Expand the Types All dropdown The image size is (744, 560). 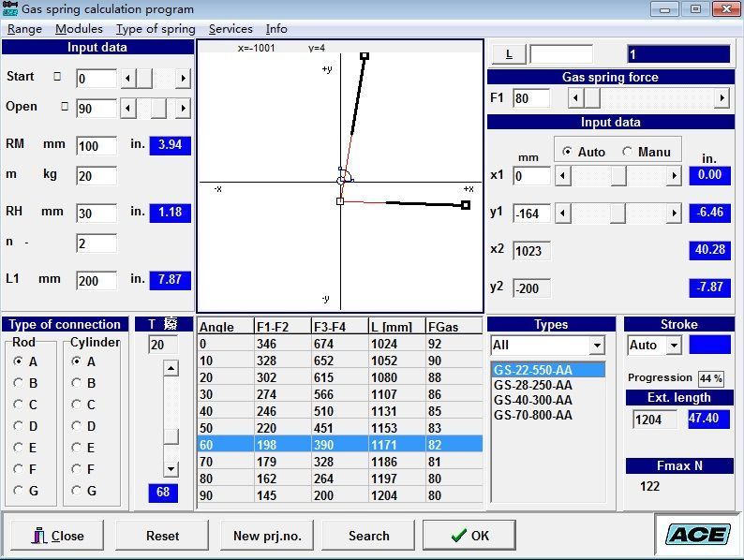[x=598, y=346]
